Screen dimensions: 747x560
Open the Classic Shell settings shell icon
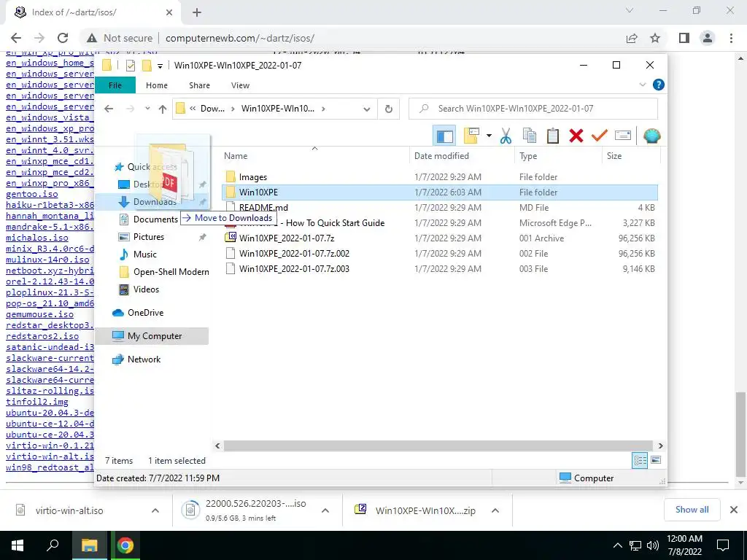pos(651,136)
